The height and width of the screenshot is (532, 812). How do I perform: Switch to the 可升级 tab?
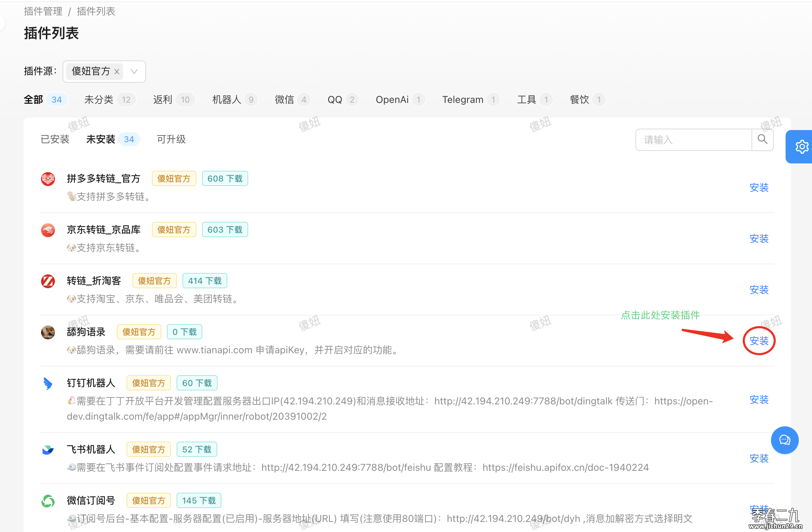pyautogui.click(x=171, y=139)
